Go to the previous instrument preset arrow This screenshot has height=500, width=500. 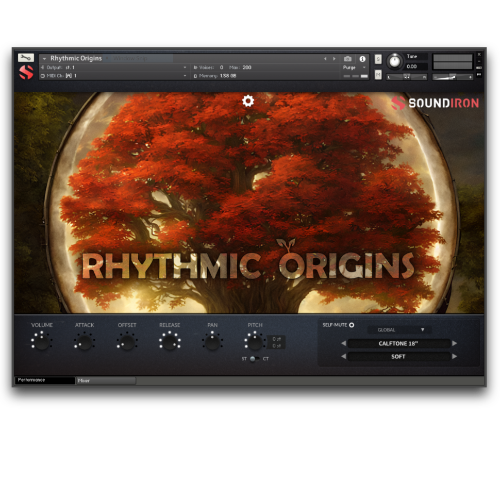(325, 59)
